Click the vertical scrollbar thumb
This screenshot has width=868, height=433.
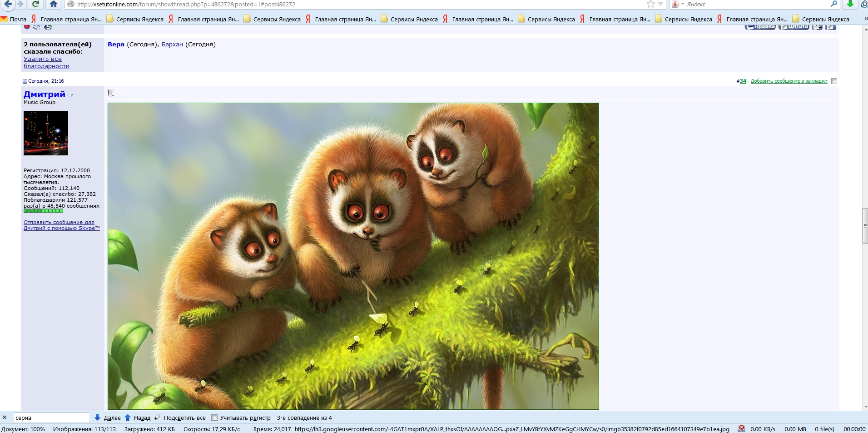[x=865, y=226]
